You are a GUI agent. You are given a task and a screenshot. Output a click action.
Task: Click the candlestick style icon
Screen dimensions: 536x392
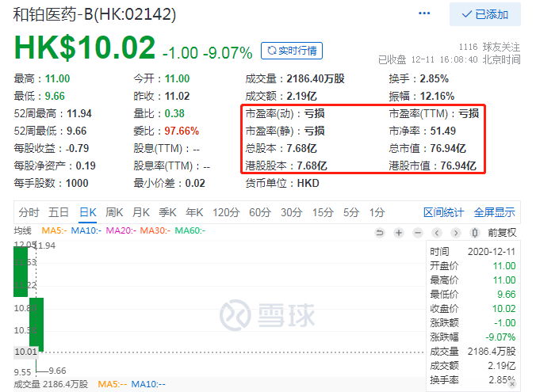[x=474, y=233]
